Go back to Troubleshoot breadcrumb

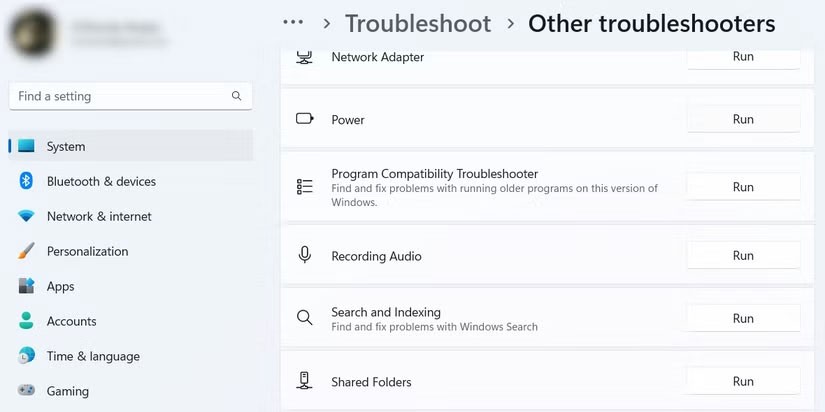pos(418,23)
